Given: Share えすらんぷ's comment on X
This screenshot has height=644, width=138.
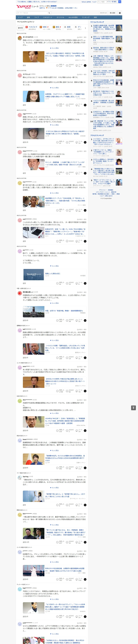Looking at the screenshot, I should click(x=85, y=105).
